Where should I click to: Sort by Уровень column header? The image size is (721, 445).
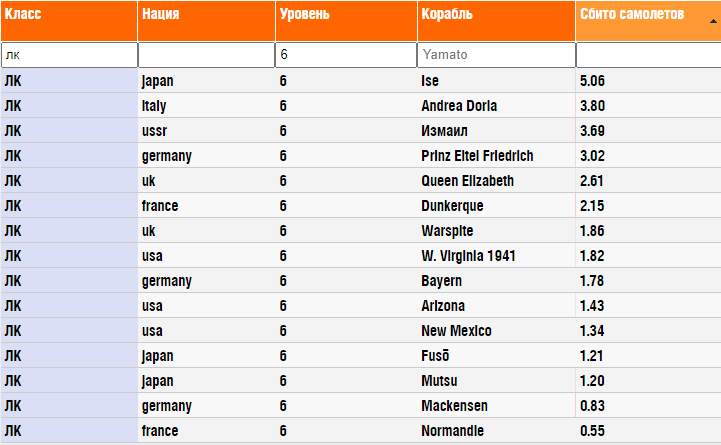click(346, 21)
